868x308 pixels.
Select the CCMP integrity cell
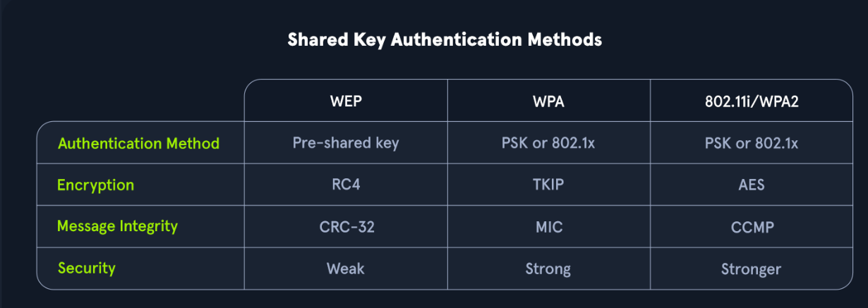point(751,227)
